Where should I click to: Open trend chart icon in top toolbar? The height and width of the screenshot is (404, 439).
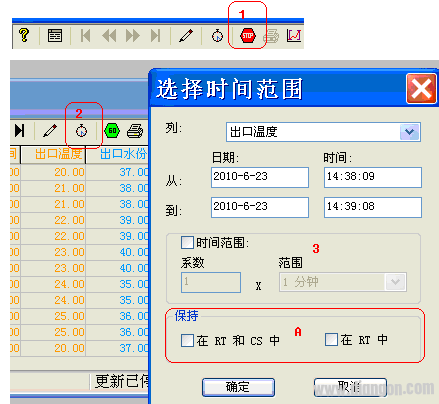(x=294, y=36)
